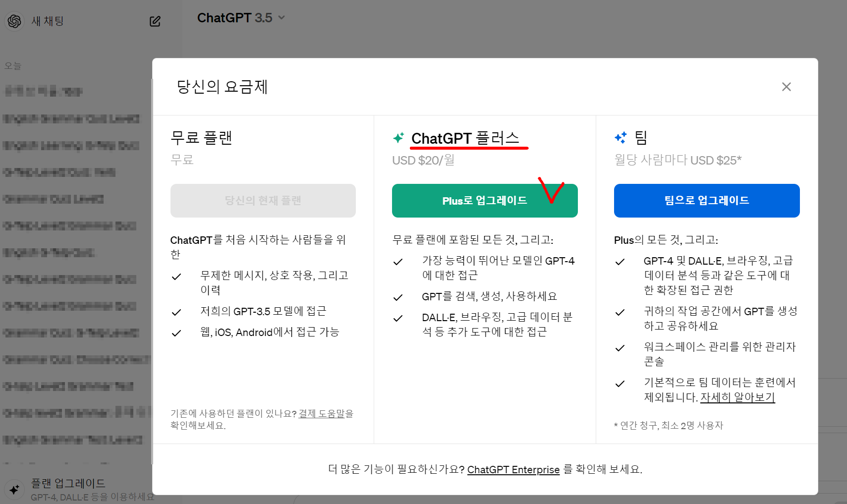Click the checkmark beside GPT-4 및 DALL·E, 브라우징, 고급
The image size is (847, 504).
pyautogui.click(x=620, y=262)
